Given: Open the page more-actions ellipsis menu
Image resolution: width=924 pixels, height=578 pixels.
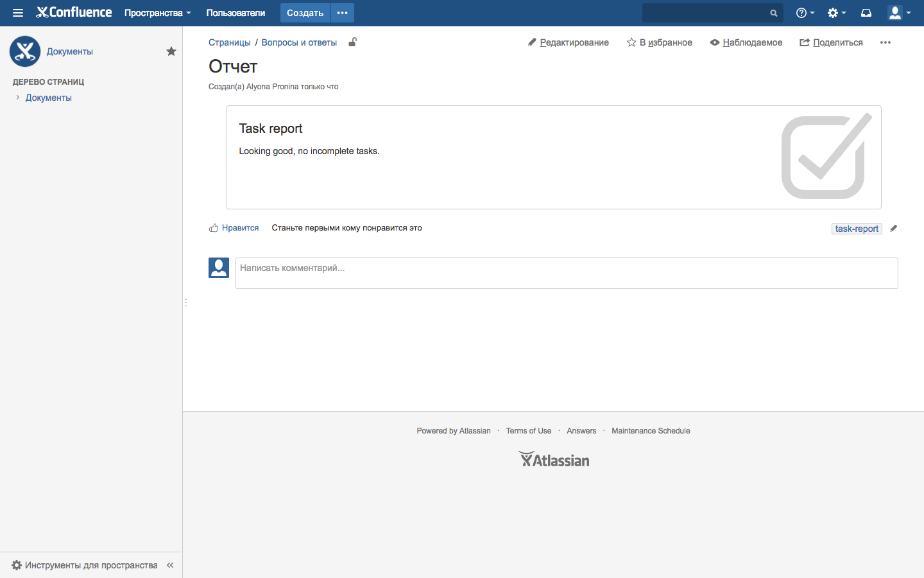Looking at the screenshot, I should tap(886, 42).
